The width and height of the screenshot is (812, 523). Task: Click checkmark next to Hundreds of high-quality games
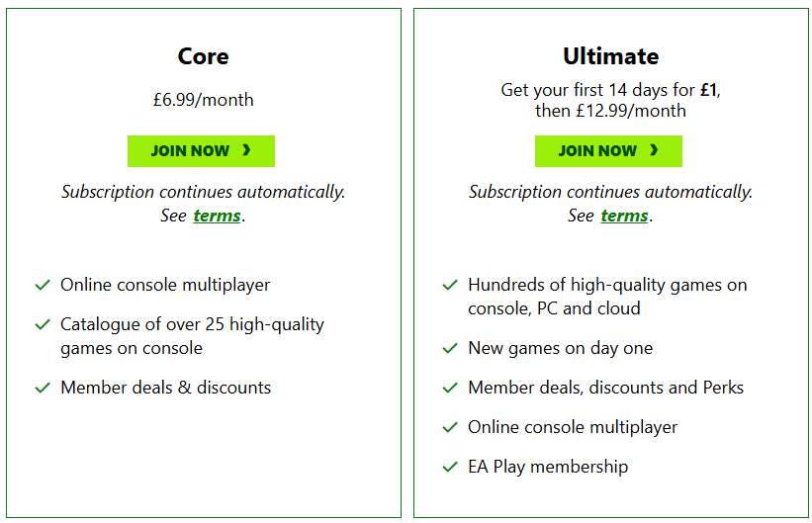point(450,285)
